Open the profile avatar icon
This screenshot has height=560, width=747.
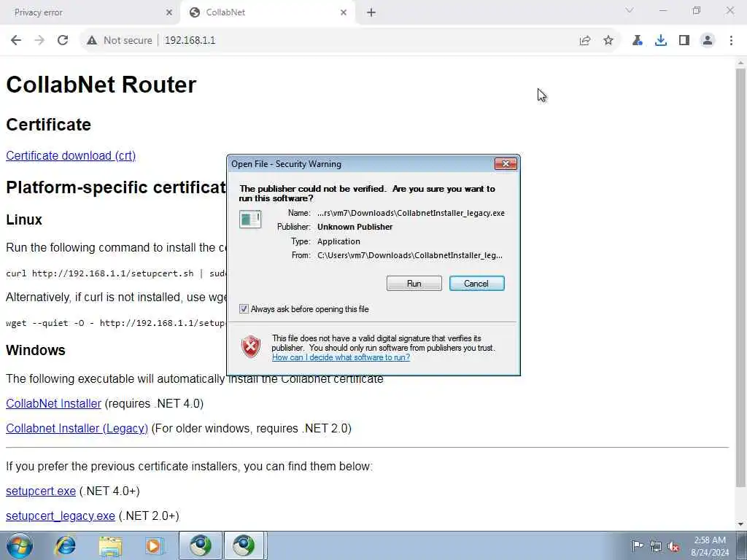click(708, 41)
